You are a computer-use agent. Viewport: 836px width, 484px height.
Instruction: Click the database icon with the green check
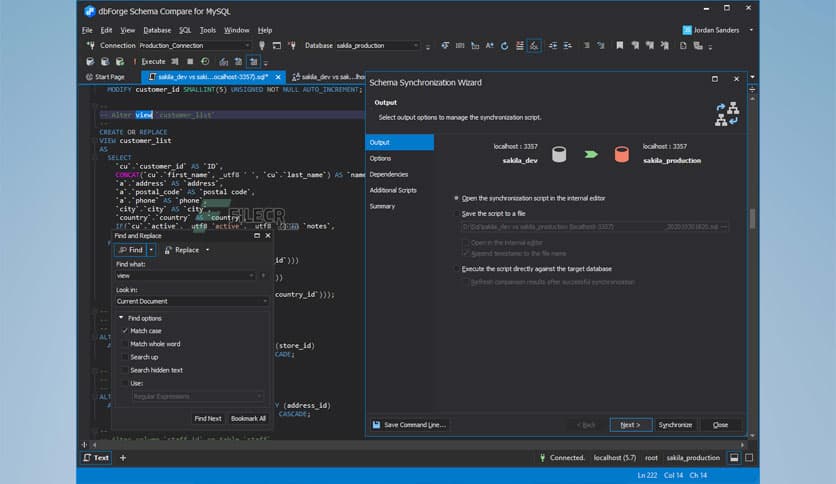[120, 61]
